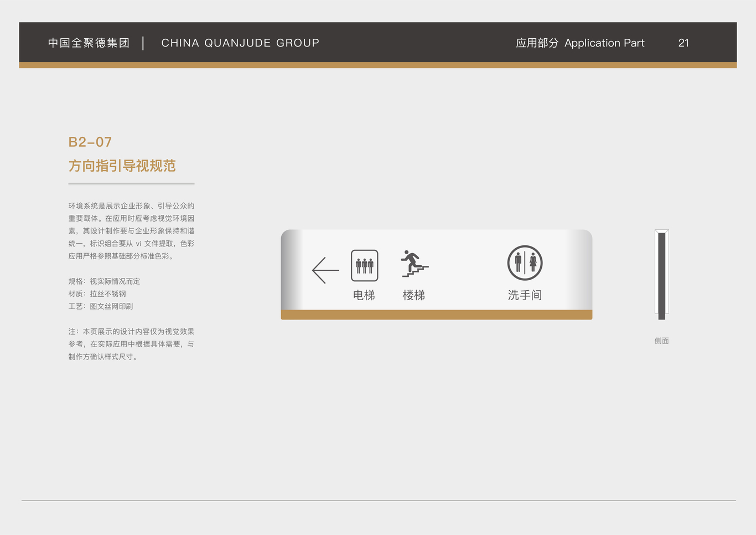
Task: Click the B2-07 section code
Action: pyautogui.click(x=90, y=142)
